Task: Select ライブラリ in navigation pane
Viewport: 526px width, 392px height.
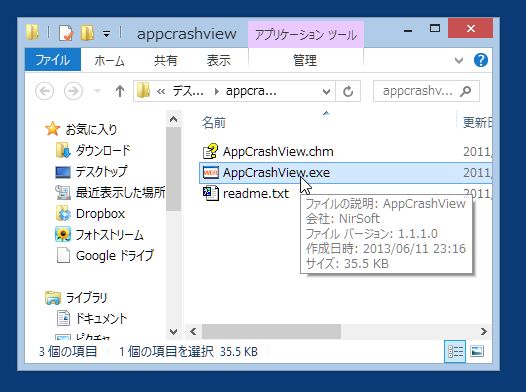Action: [86, 298]
